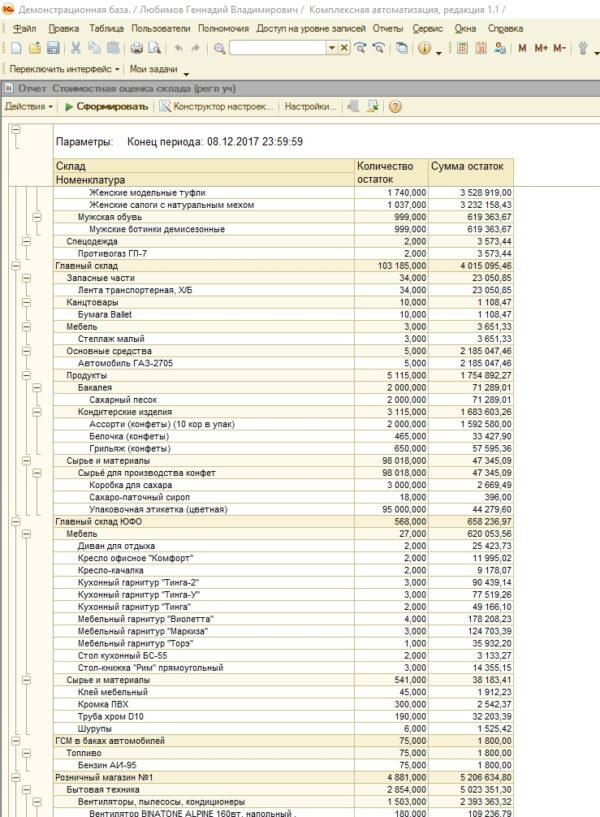Screen dimensions: 600x817
Task: Click the M memory button
Action: (522, 48)
